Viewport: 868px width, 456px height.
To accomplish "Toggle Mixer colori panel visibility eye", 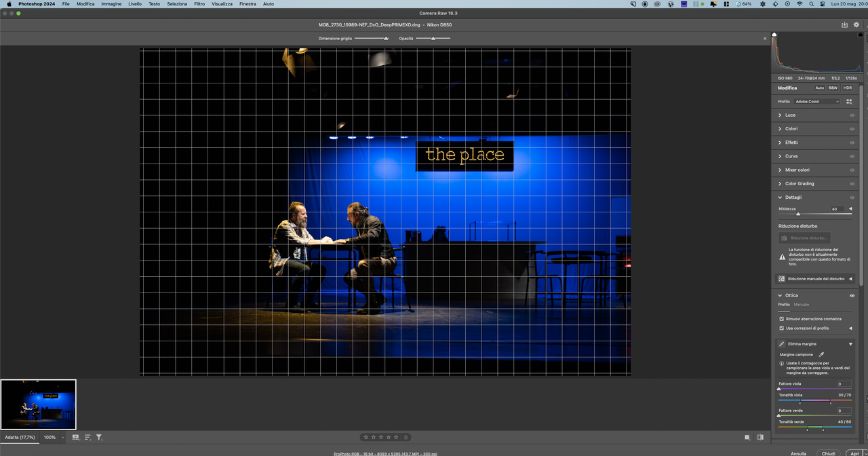I will pyautogui.click(x=852, y=170).
